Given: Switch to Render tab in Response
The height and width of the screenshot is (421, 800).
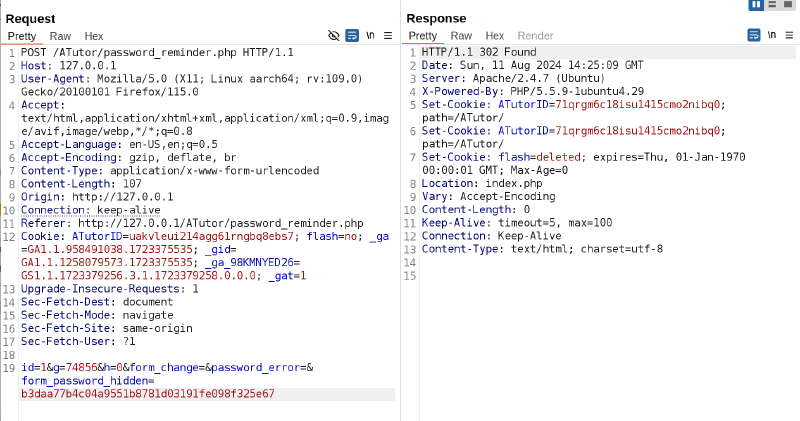Looking at the screenshot, I should click(535, 36).
